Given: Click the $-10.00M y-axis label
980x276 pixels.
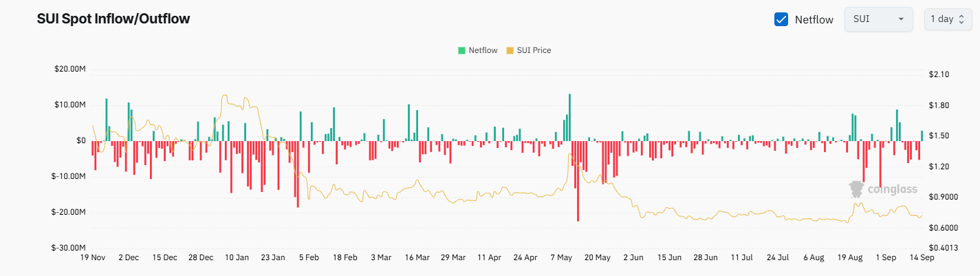Looking at the screenshot, I should coord(68,176).
